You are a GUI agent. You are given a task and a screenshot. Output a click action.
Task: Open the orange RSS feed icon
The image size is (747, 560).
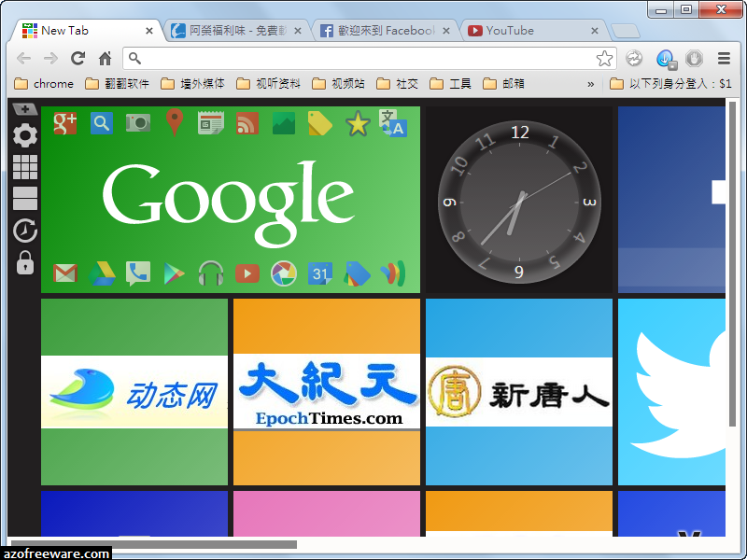[x=247, y=123]
